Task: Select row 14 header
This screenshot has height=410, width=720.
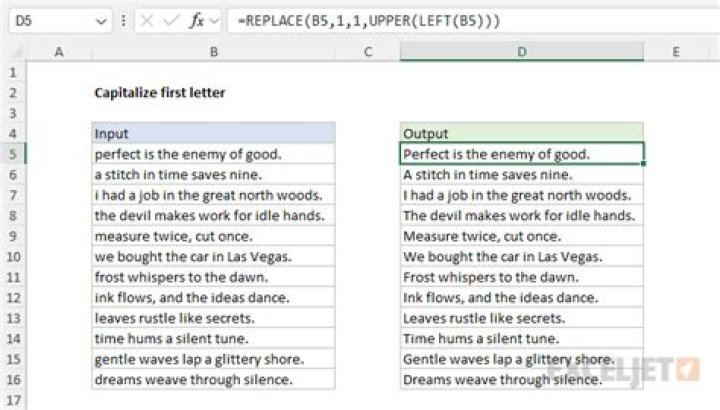Action: [13, 338]
